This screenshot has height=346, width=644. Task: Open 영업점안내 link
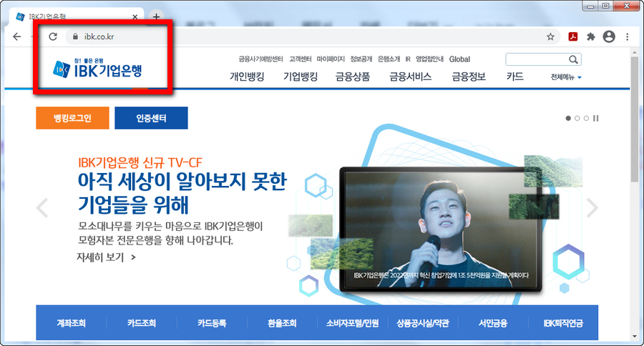[x=429, y=59]
